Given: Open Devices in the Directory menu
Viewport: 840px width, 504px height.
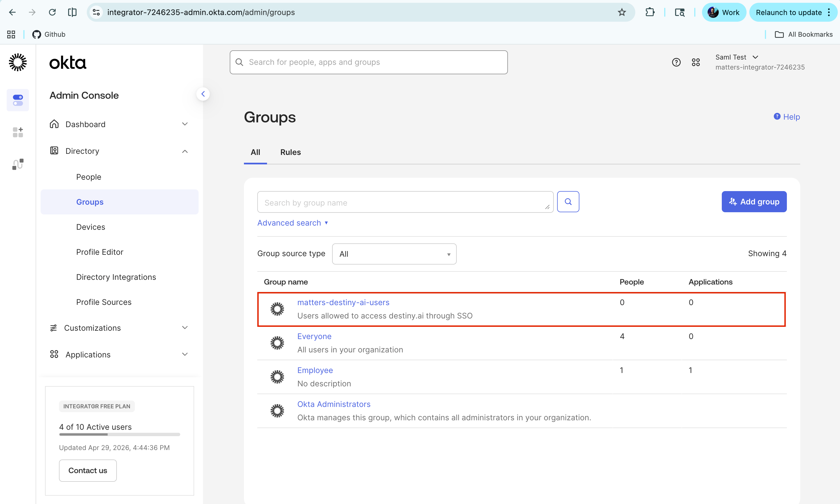Looking at the screenshot, I should (x=91, y=227).
